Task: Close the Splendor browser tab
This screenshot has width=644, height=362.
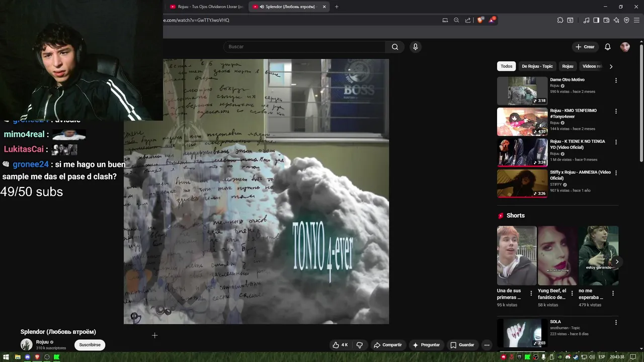Action: point(324,7)
